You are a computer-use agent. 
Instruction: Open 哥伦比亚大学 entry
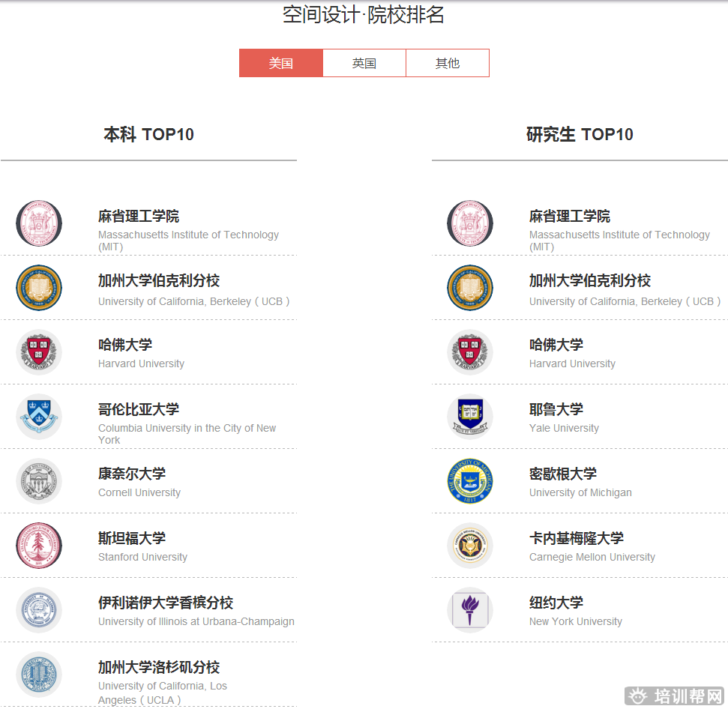point(139,410)
